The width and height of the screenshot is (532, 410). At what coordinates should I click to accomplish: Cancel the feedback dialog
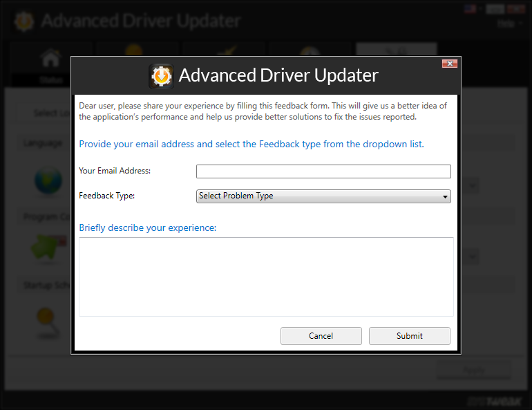click(321, 336)
